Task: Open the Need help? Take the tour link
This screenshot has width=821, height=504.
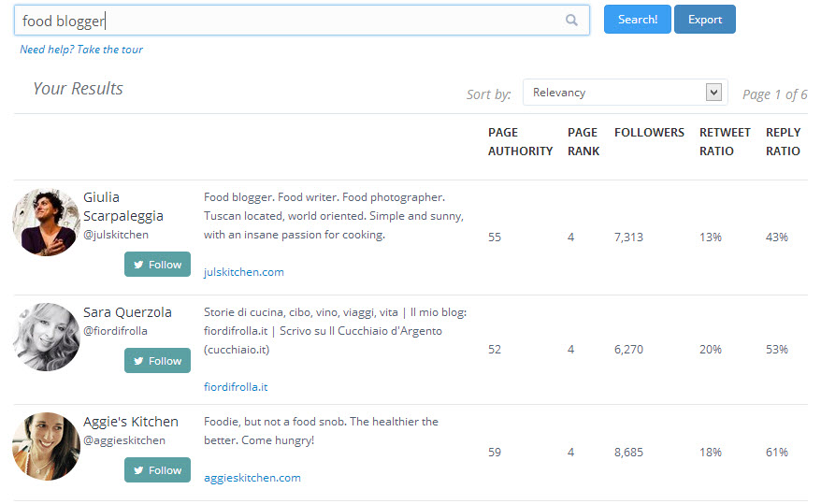Action: pyautogui.click(x=81, y=50)
